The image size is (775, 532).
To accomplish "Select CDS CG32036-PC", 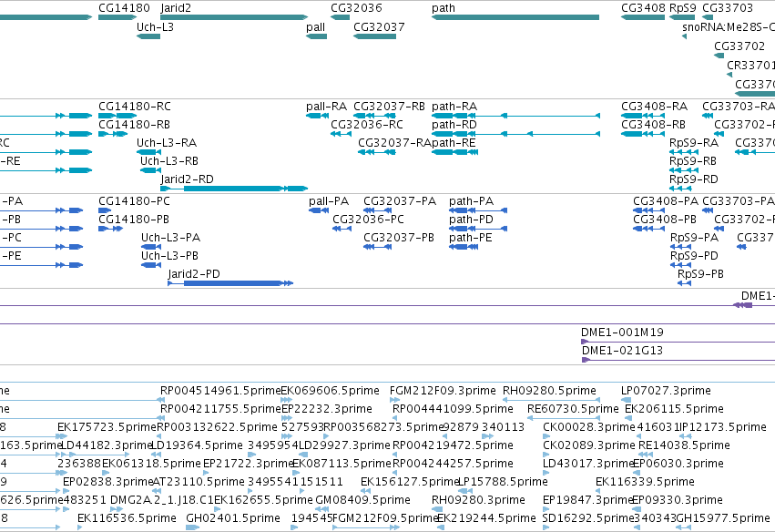I will coord(342,229).
